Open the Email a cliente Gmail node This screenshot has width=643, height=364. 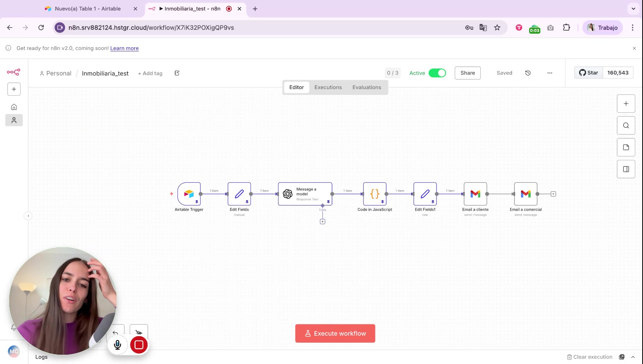[475, 194]
